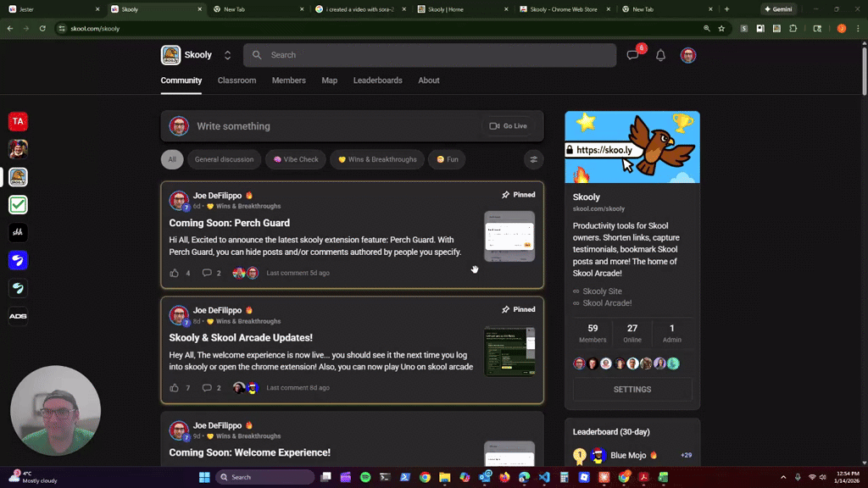This screenshot has width=868, height=488.
Task: Open the filter settings sliders icon beside Fun
Action: (x=533, y=159)
